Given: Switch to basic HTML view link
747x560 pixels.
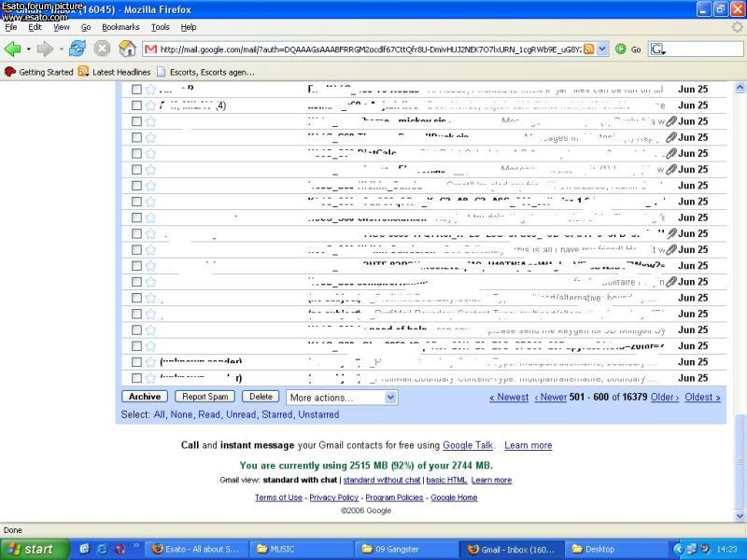Looking at the screenshot, I should (x=446, y=480).
